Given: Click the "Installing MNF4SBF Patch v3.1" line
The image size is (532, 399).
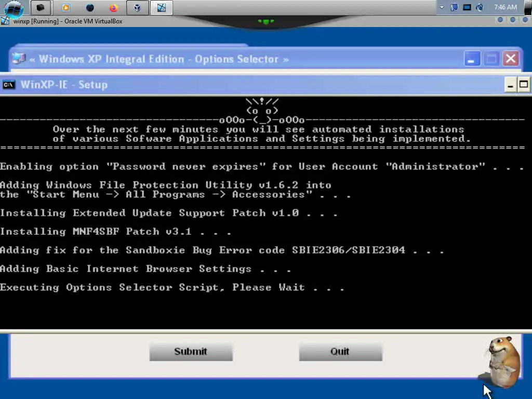Looking at the screenshot, I should [x=115, y=232].
